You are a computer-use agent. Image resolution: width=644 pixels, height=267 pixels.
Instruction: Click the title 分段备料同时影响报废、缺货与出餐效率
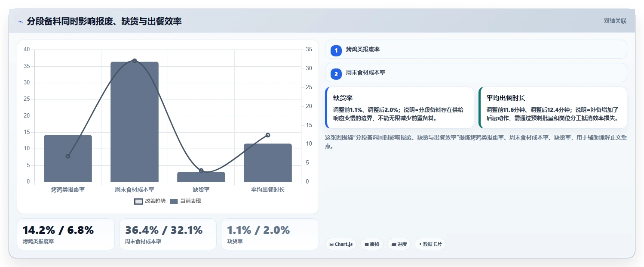click(x=104, y=21)
